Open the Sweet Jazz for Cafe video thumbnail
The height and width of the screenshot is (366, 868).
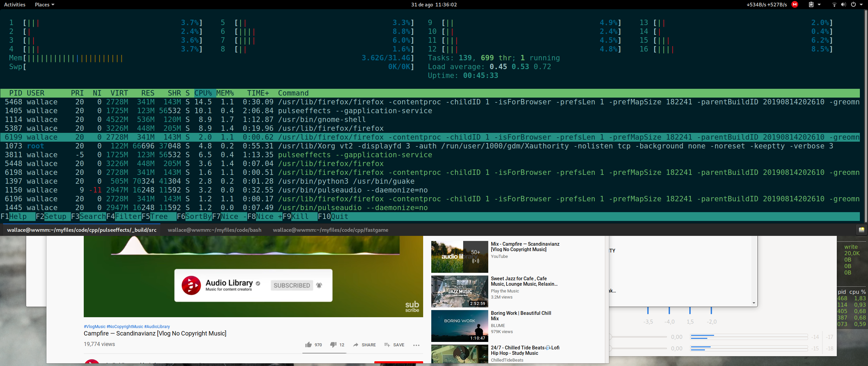(459, 291)
